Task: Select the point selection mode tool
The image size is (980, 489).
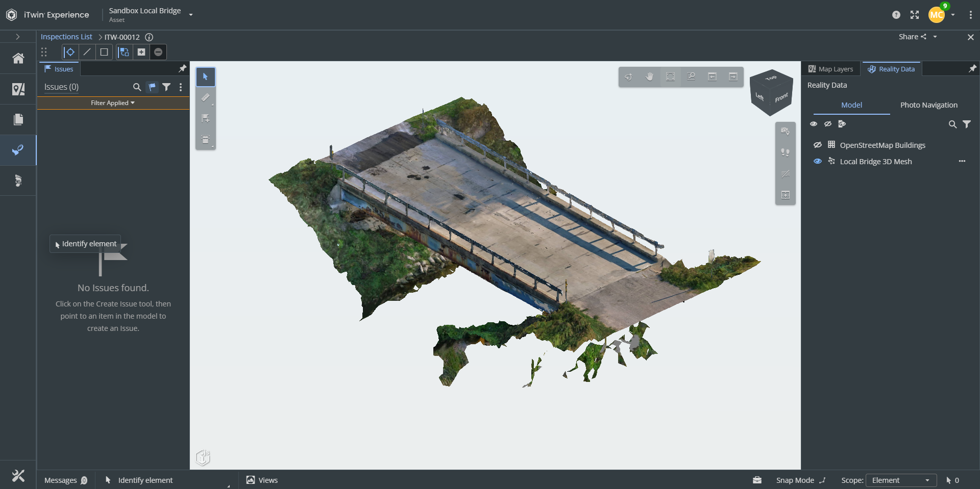Action: pos(70,52)
